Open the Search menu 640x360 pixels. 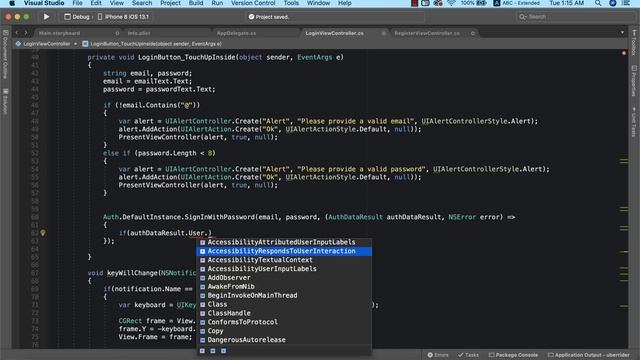tap(142, 3)
